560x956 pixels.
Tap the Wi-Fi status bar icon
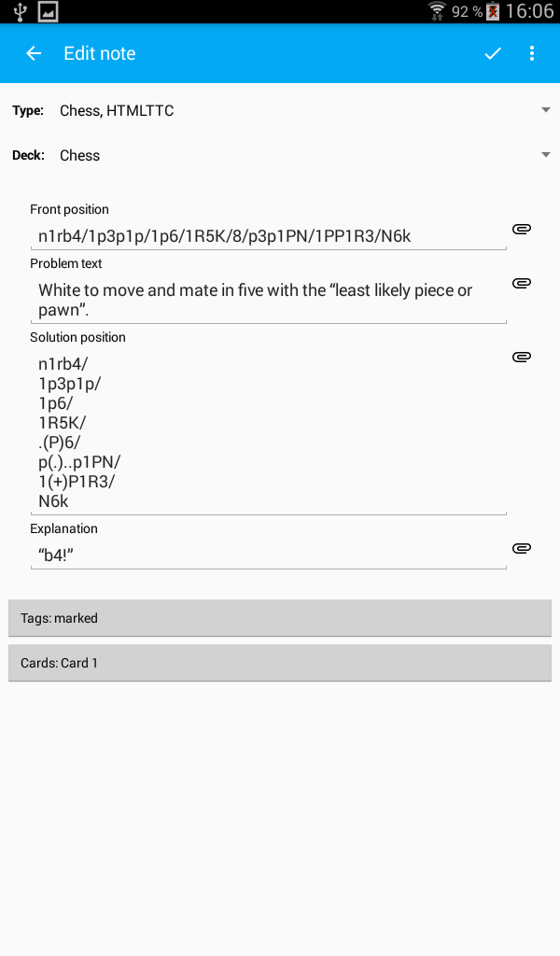(440, 12)
